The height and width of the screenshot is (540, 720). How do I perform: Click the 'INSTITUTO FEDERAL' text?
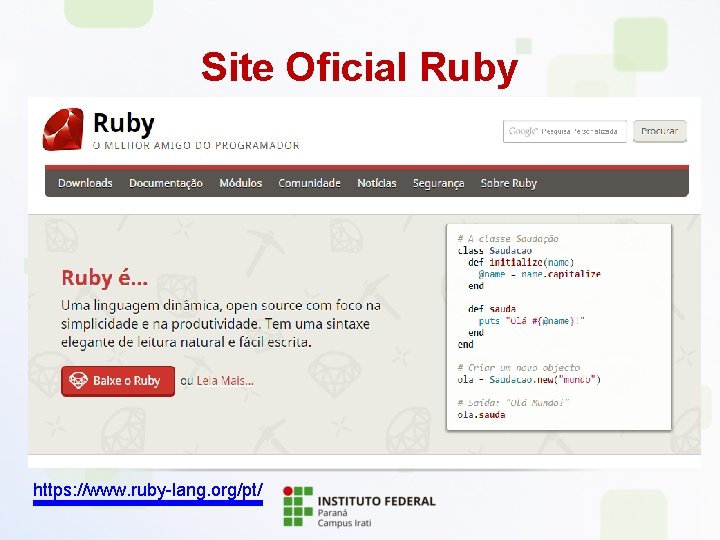[377, 501]
